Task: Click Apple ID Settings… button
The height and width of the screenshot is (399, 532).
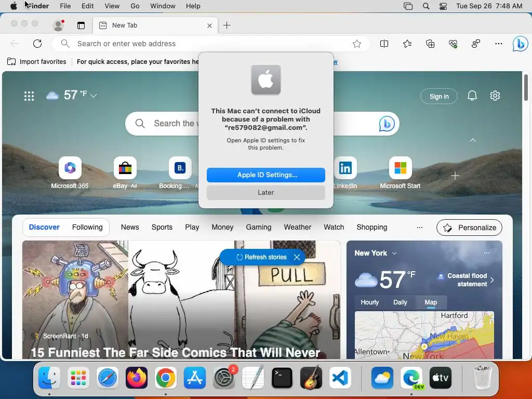Action: (266, 175)
